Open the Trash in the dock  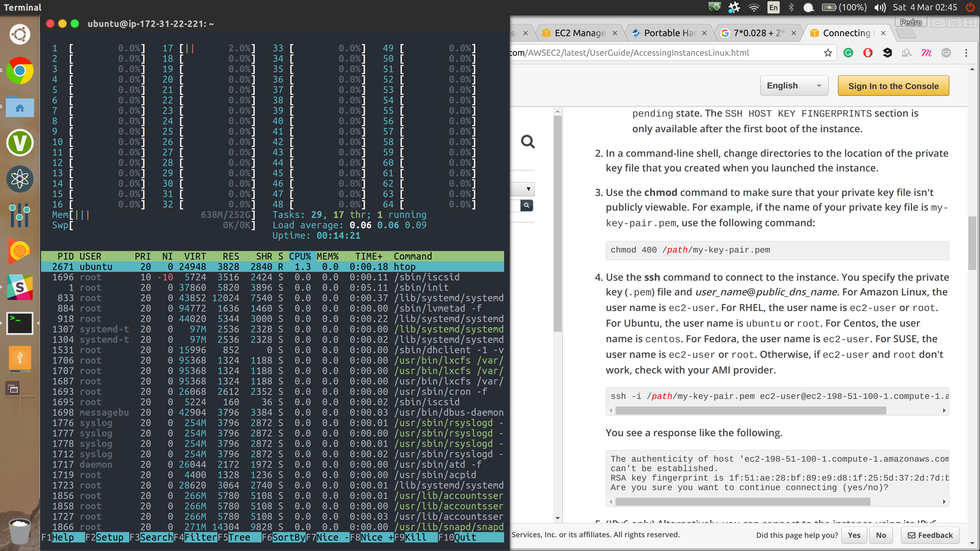[20, 530]
